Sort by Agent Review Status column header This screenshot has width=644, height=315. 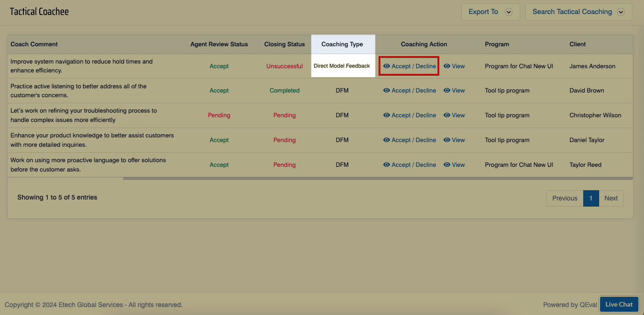[219, 44]
